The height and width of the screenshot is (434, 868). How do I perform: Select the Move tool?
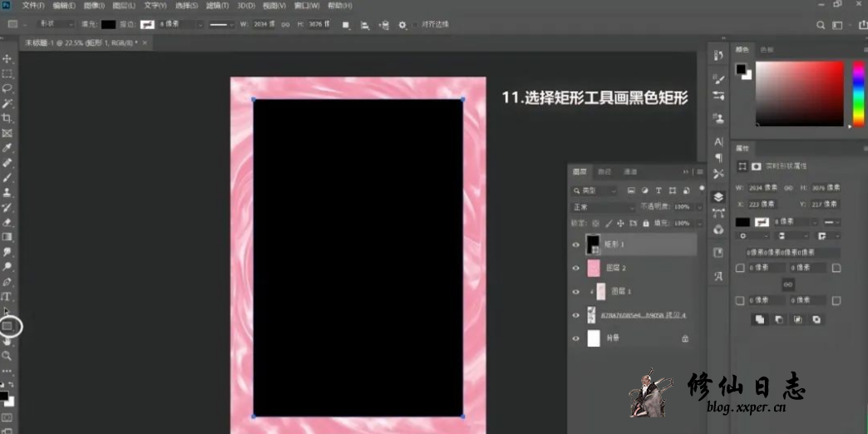click(7, 59)
